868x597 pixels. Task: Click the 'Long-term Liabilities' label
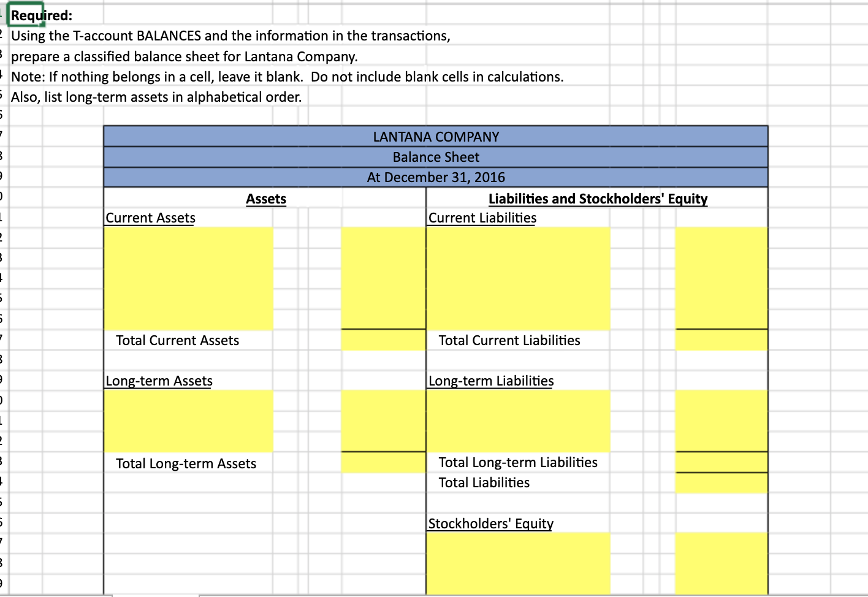coord(491,381)
